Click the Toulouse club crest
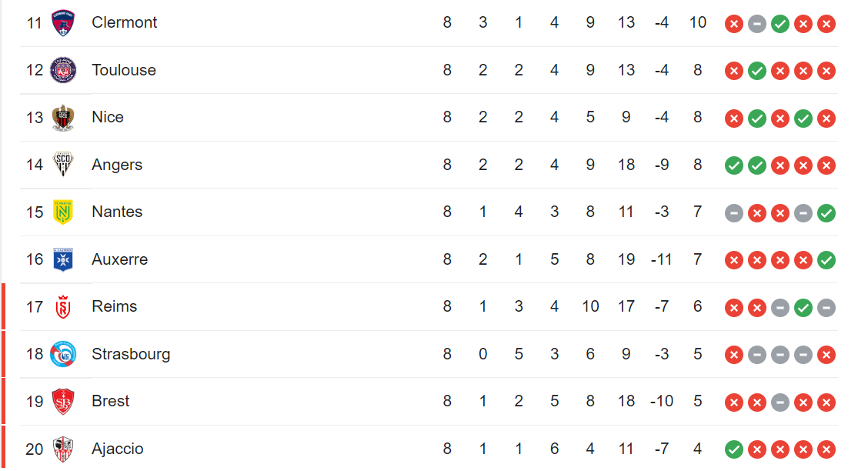 click(x=63, y=70)
